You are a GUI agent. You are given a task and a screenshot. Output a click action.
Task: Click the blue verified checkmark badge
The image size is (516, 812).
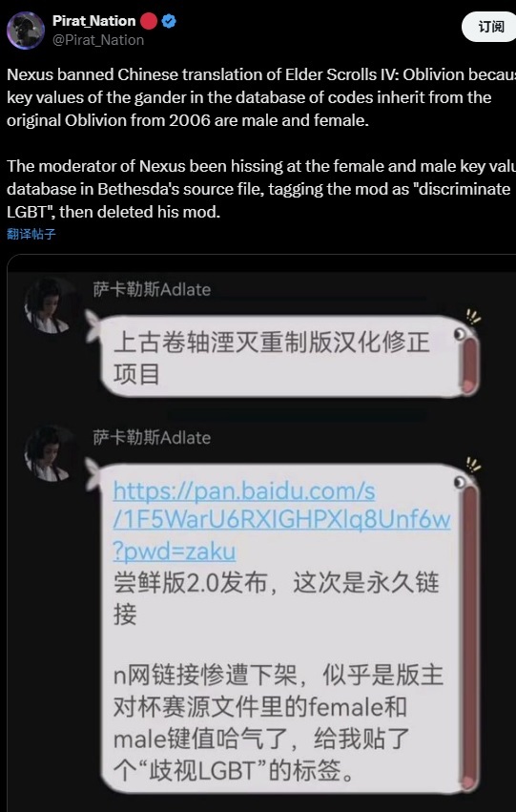tap(169, 21)
